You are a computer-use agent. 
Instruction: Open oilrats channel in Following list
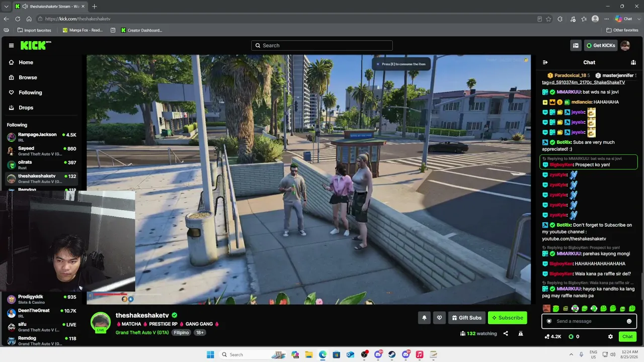point(42,164)
